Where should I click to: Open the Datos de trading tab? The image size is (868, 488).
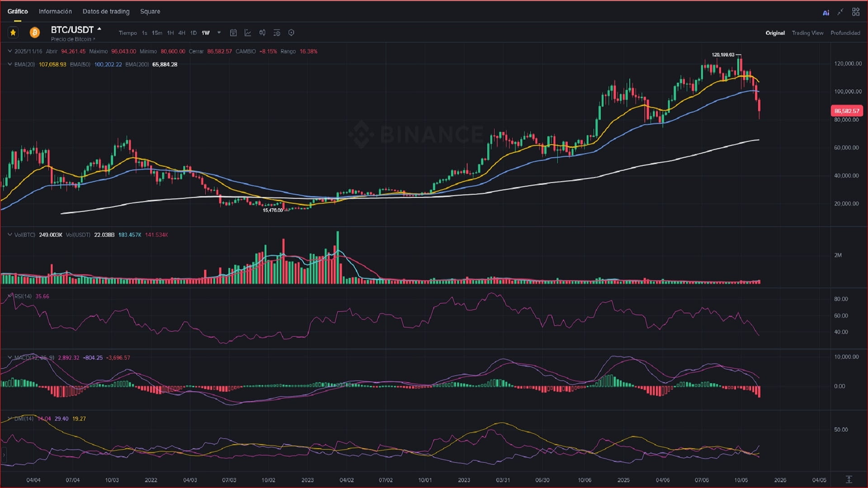106,11
